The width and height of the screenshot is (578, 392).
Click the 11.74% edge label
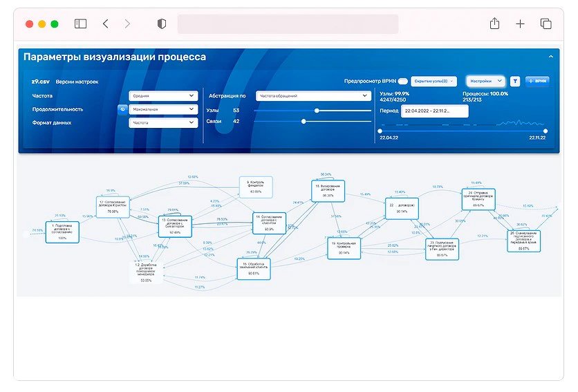coord(199,277)
